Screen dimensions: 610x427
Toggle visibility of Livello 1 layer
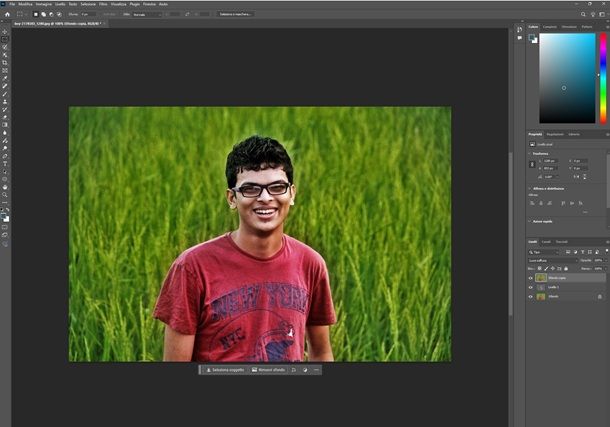pyautogui.click(x=531, y=287)
